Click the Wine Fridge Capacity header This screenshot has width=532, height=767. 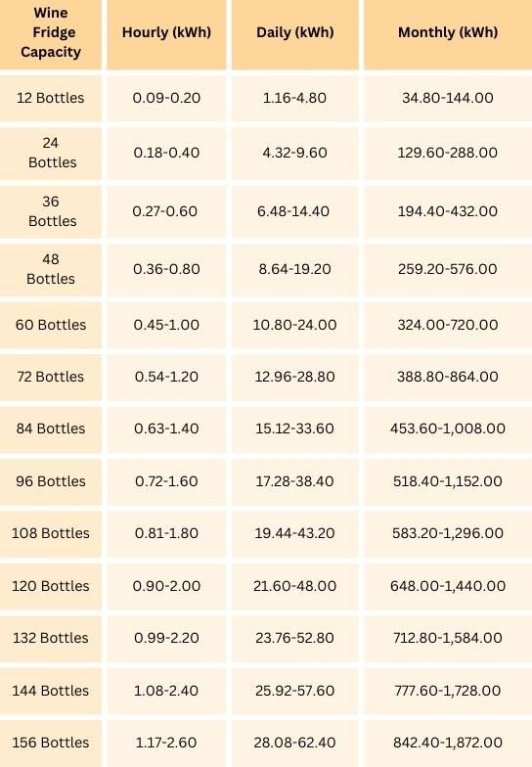(x=51, y=32)
